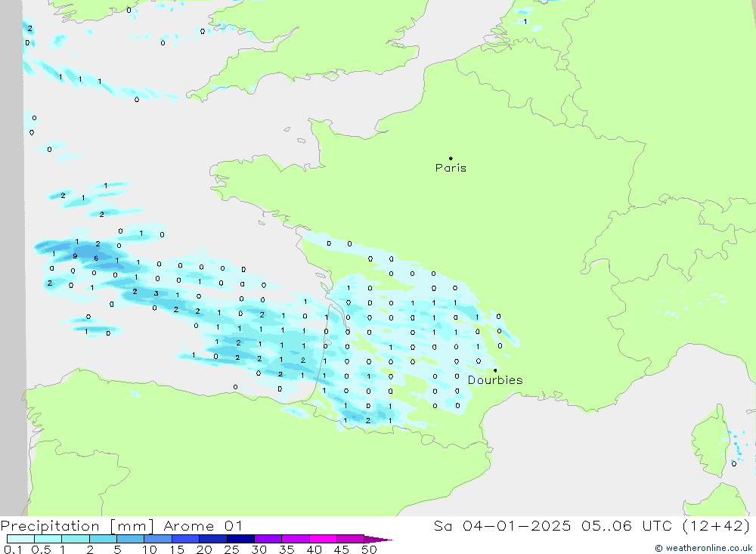The width and height of the screenshot is (756, 554).
Task: Select the 1–2 mm legend swatch
Action: click(x=76, y=539)
